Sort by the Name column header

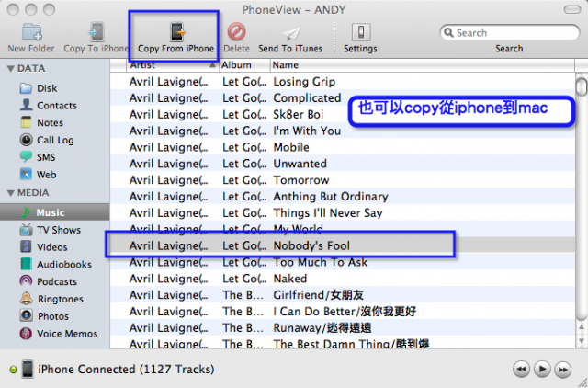[423, 65]
